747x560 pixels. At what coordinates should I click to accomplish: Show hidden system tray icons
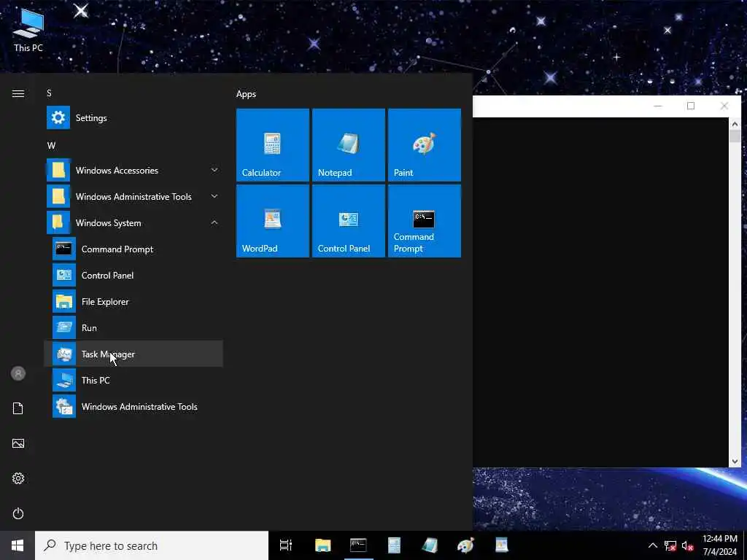(x=653, y=545)
